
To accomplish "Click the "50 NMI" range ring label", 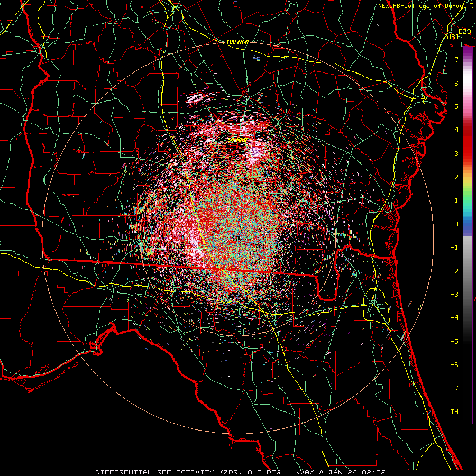I will (x=237, y=140).
